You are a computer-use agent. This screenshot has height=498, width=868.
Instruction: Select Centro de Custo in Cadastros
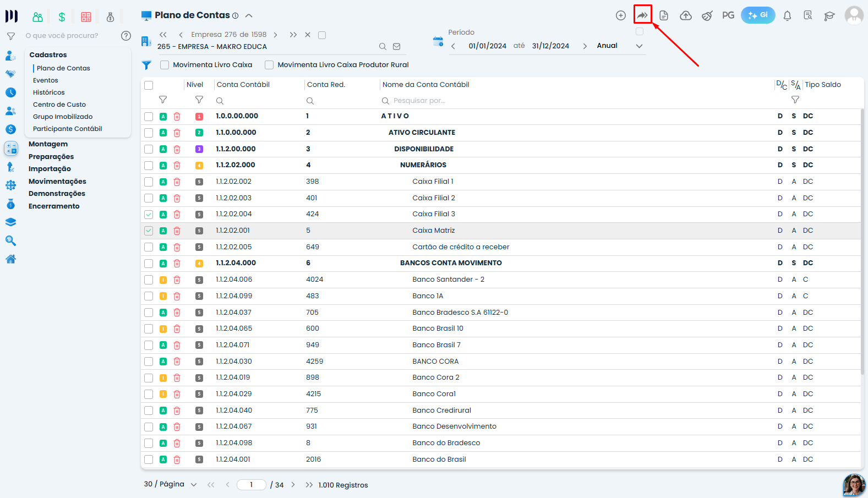(59, 105)
